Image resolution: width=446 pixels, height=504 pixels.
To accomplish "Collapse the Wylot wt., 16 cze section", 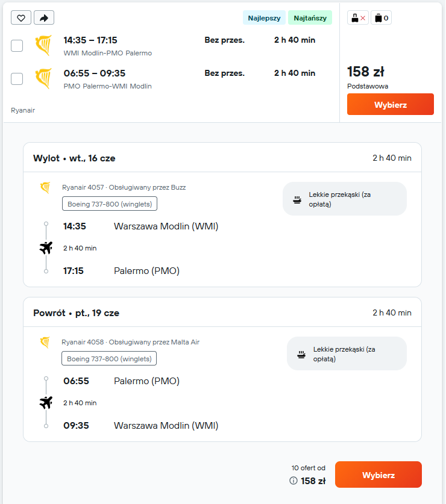I will coord(222,158).
